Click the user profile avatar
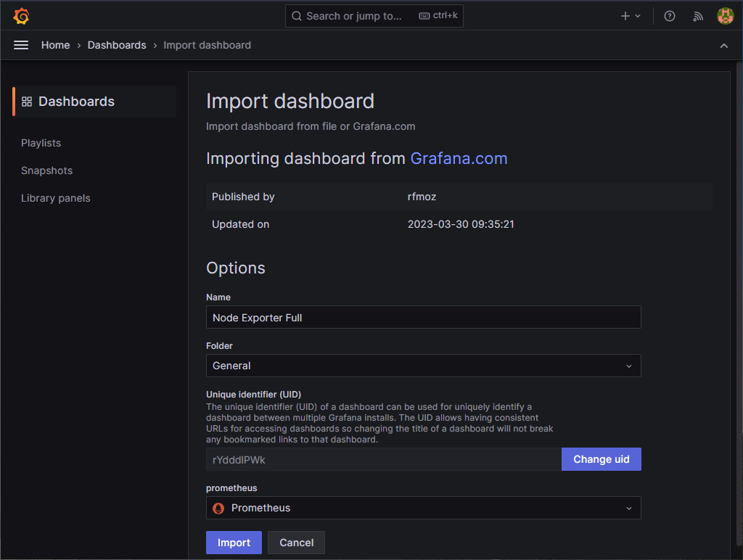The height and width of the screenshot is (560, 743). pos(725,15)
